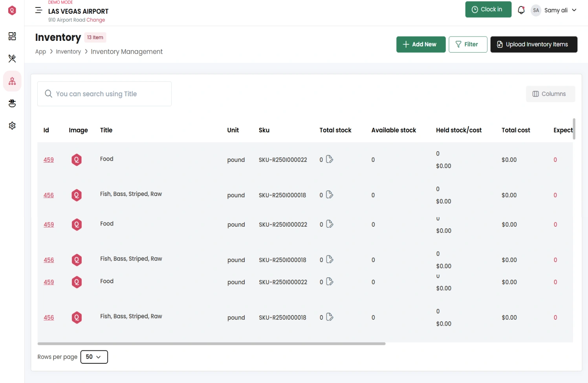Open the Columns chooser button
Viewport: 588px width, 383px height.
tap(550, 94)
